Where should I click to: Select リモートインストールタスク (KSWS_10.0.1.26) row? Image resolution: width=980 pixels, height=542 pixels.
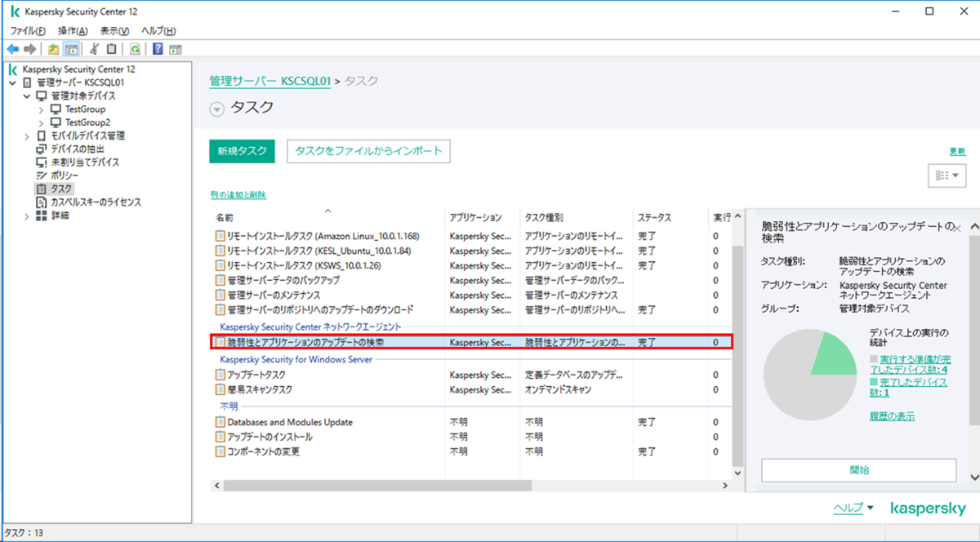tap(471, 265)
